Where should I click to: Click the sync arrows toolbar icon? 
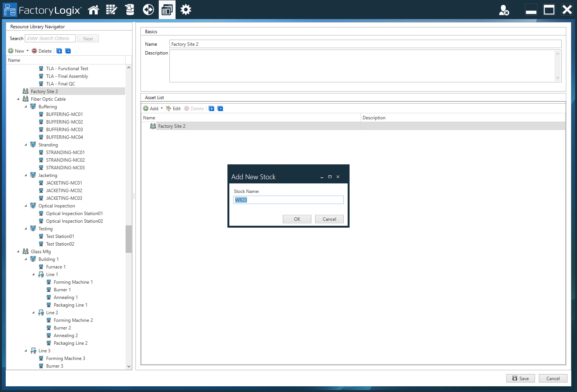click(x=148, y=10)
